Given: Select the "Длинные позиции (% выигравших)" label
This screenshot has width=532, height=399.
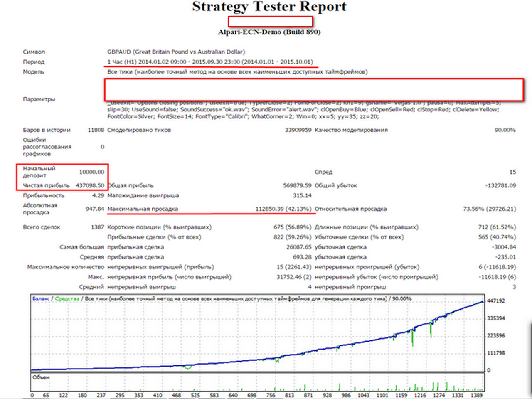Looking at the screenshot, I should click(367, 227).
